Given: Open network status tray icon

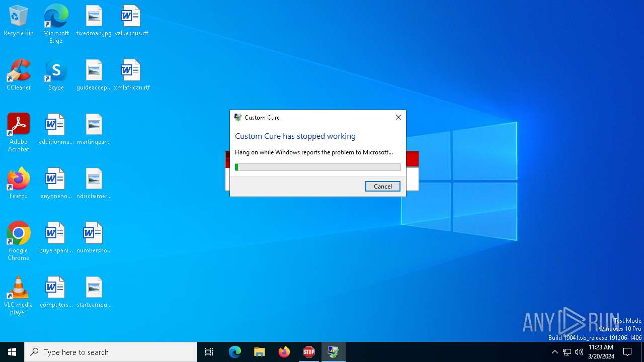Looking at the screenshot, I should pos(567,352).
